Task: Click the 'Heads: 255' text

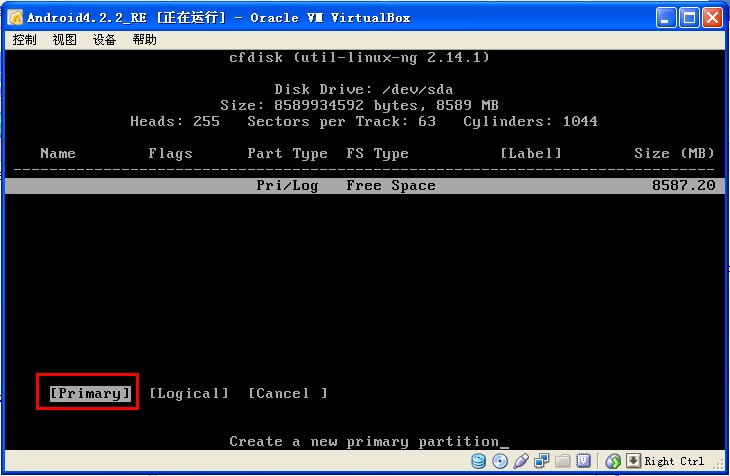Action: pyautogui.click(x=175, y=121)
